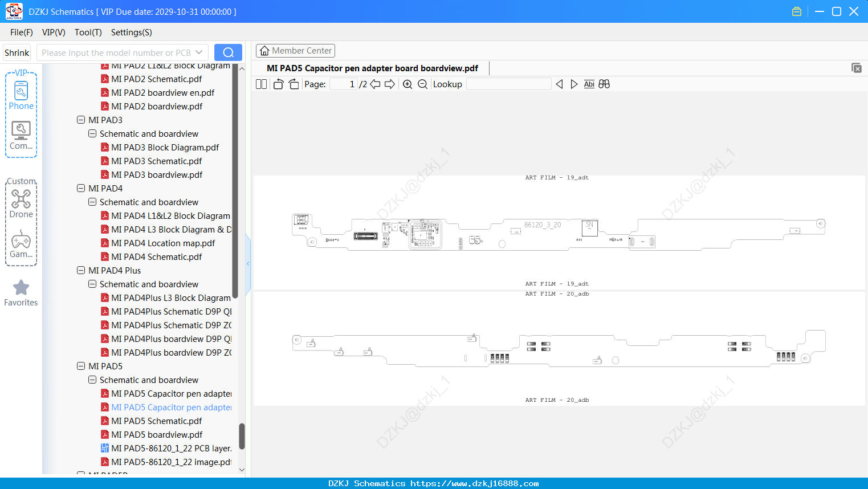
Task: Open MI PAD4 L1&L2 Block Diagram file
Action: click(165, 216)
